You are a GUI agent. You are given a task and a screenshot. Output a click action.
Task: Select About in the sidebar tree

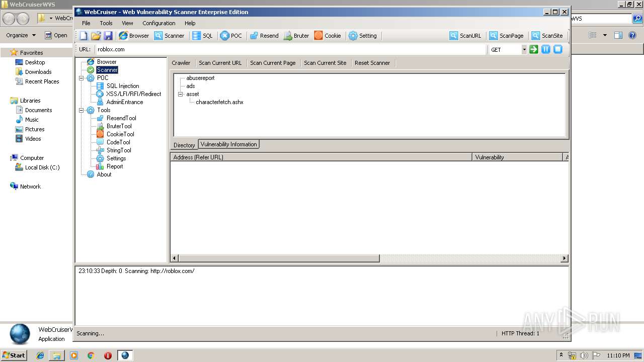pyautogui.click(x=104, y=174)
